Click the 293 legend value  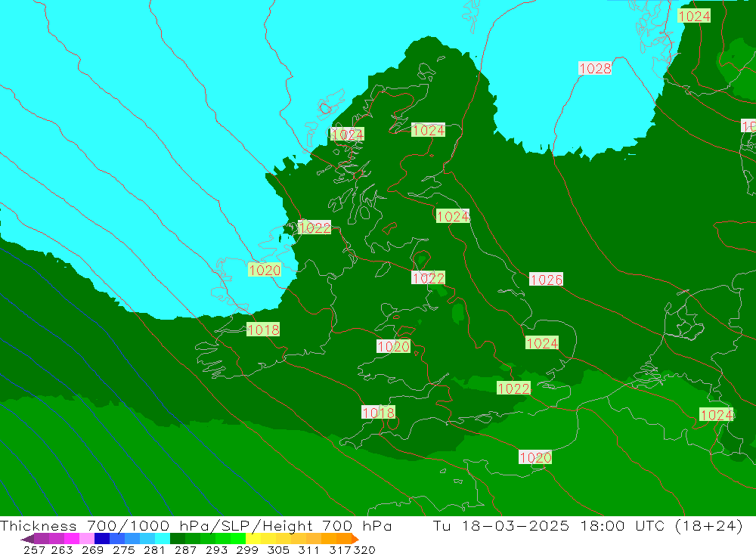click(216, 550)
